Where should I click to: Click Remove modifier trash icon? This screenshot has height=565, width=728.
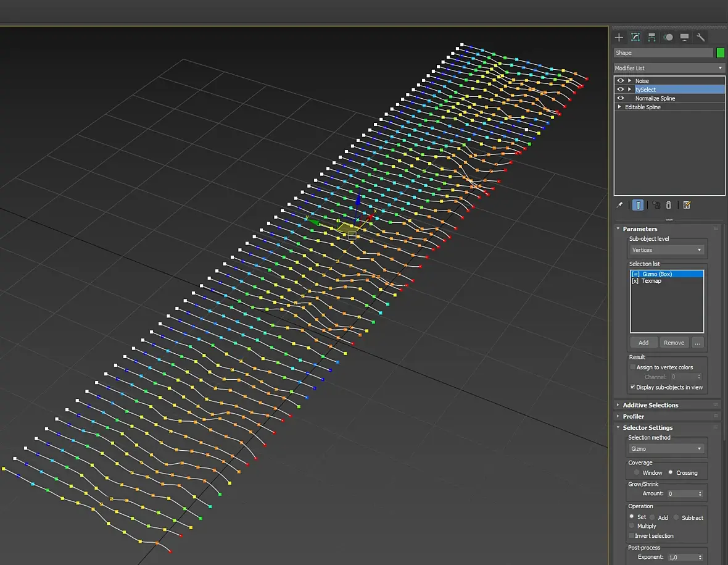point(668,205)
